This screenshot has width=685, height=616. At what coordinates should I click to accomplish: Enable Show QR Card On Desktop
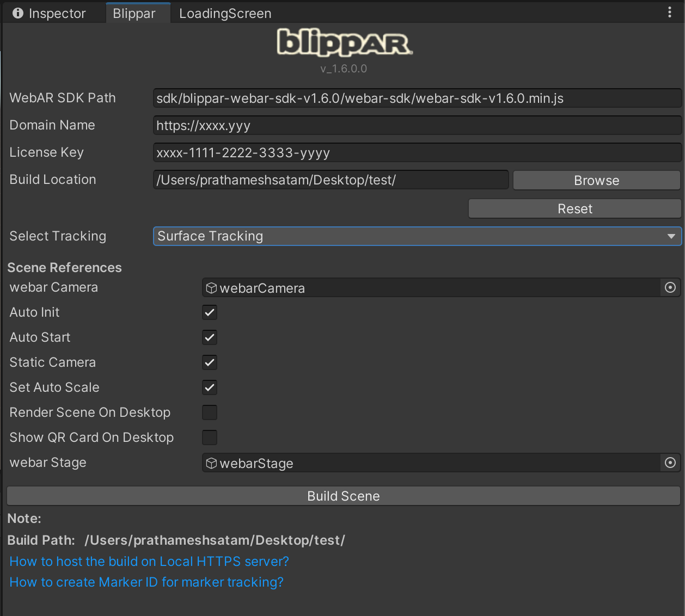(x=210, y=438)
